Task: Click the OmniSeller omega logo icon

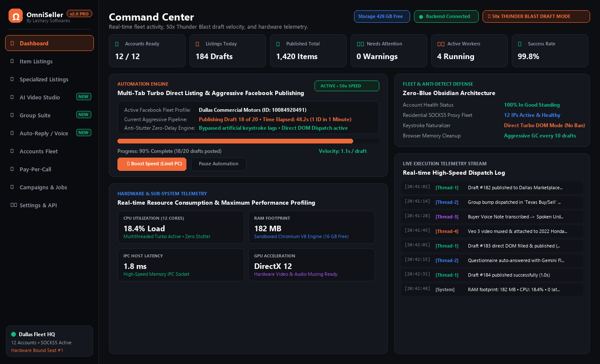Action: point(16,16)
